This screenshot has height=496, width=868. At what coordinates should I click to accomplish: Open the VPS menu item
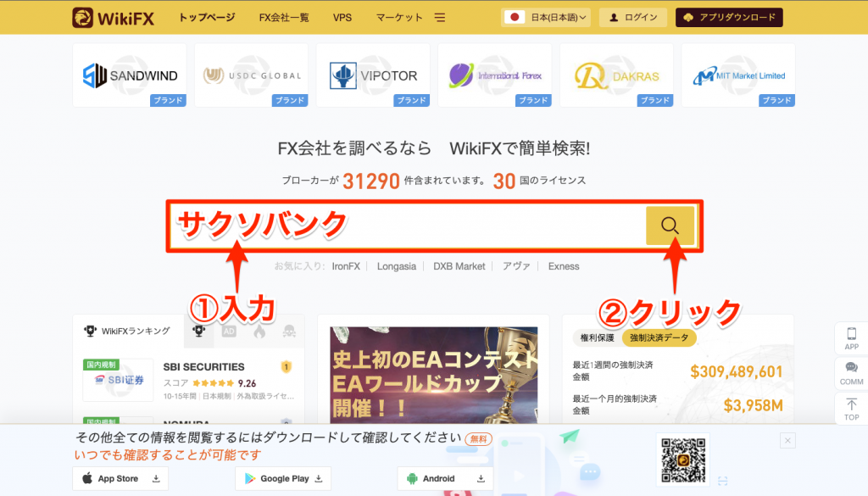pyautogui.click(x=342, y=18)
